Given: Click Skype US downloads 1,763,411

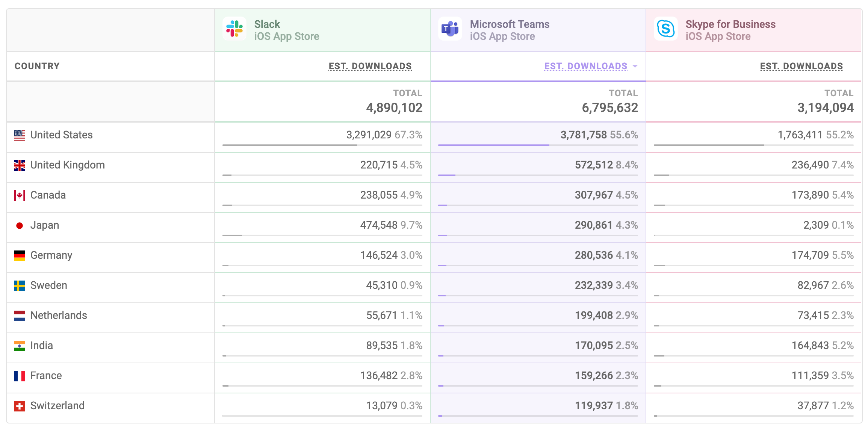Looking at the screenshot, I should pyautogui.click(x=800, y=135).
